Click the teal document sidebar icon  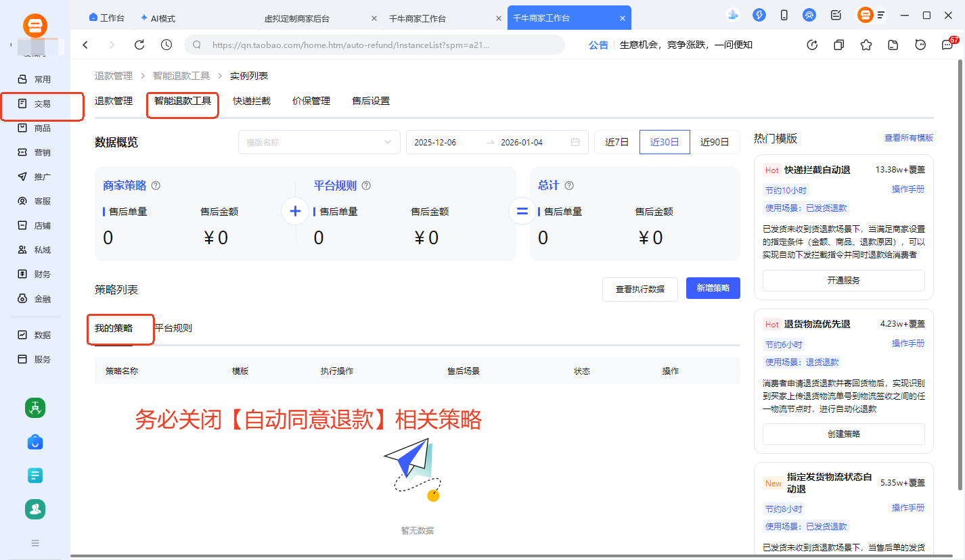click(35, 475)
